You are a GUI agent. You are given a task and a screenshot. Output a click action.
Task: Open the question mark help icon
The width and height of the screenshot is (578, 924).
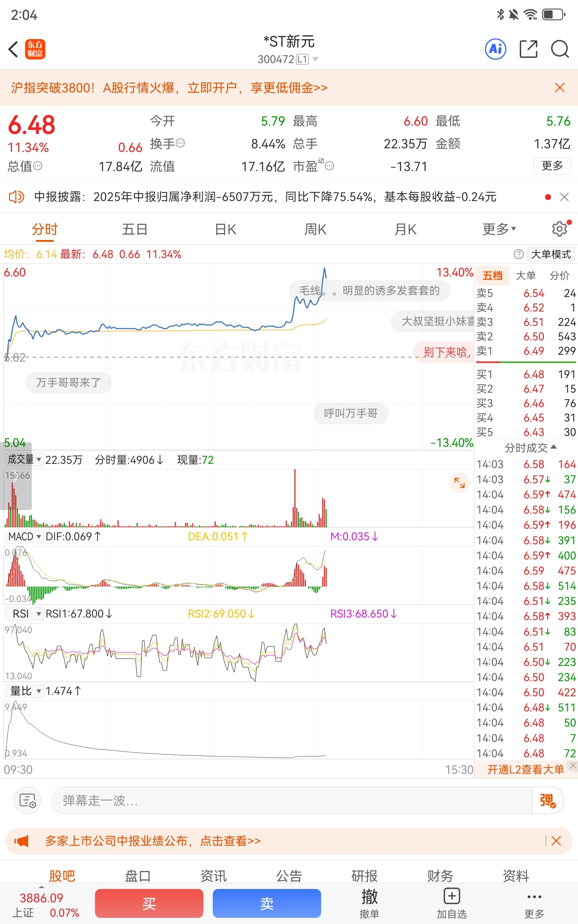click(x=518, y=254)
